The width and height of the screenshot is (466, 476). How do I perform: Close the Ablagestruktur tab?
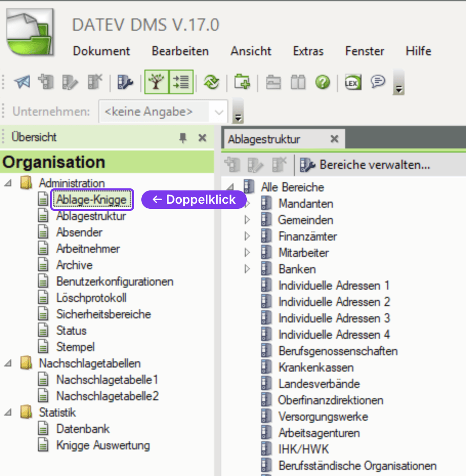(334, 139)
